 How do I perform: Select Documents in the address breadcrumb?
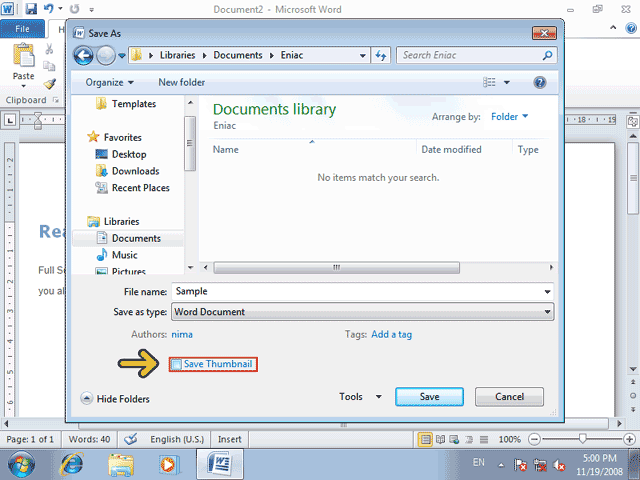(x=238, y=55)
